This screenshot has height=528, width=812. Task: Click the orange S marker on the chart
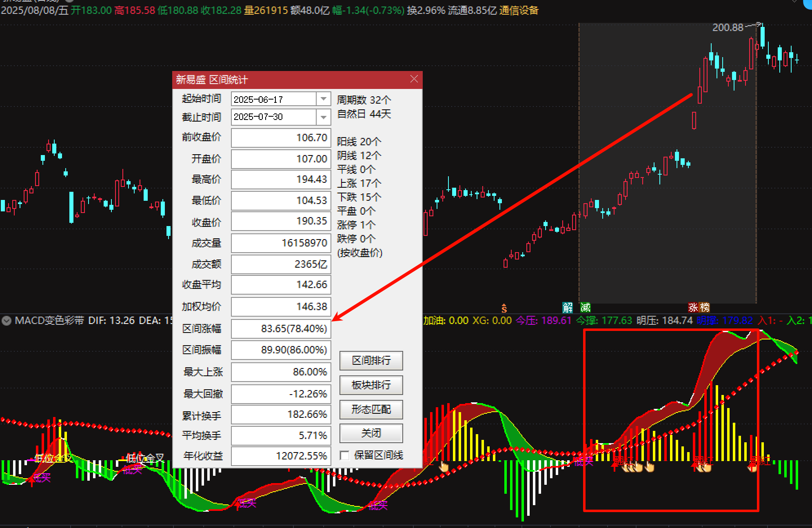pyautogui.click(x=504, y=308)
